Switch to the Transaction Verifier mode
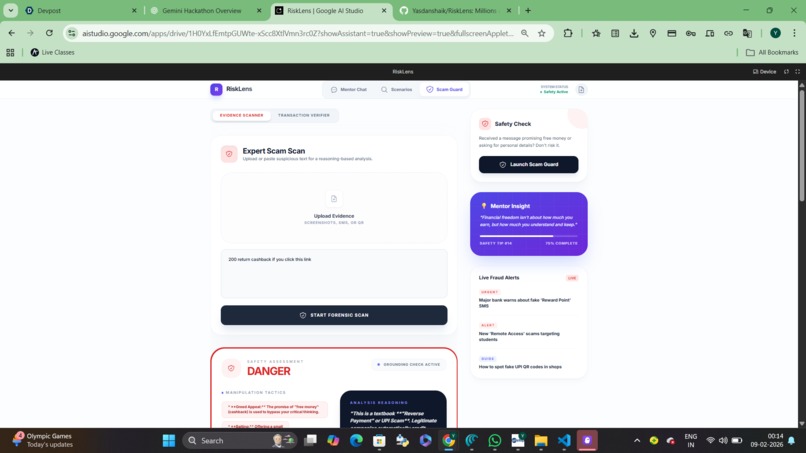 [x=304, y=115]
